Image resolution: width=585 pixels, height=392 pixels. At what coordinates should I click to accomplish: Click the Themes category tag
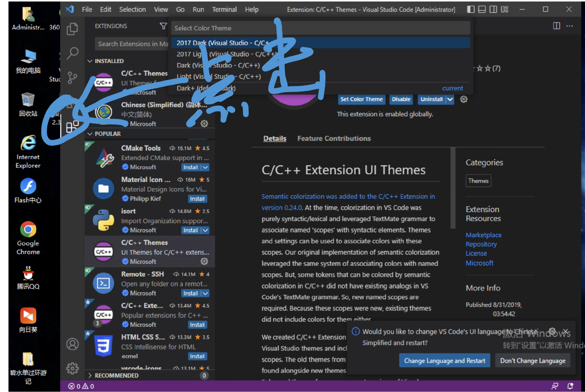478,181
